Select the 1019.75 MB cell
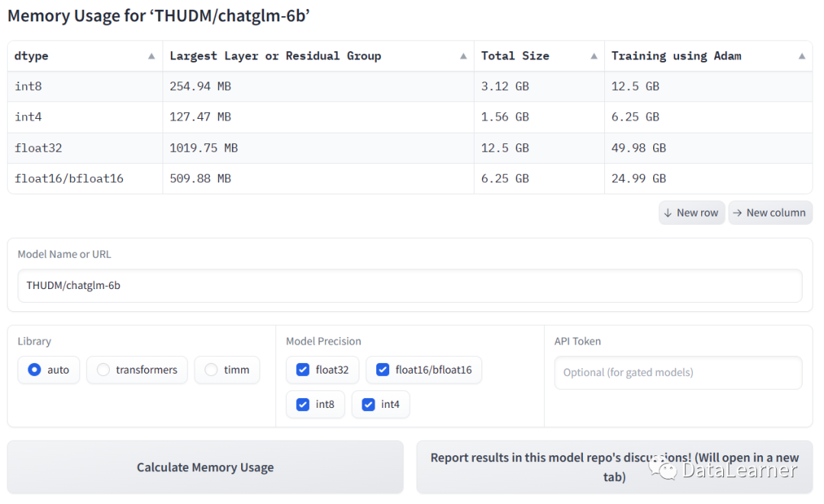The image size is (824, 504). [318, 148]
